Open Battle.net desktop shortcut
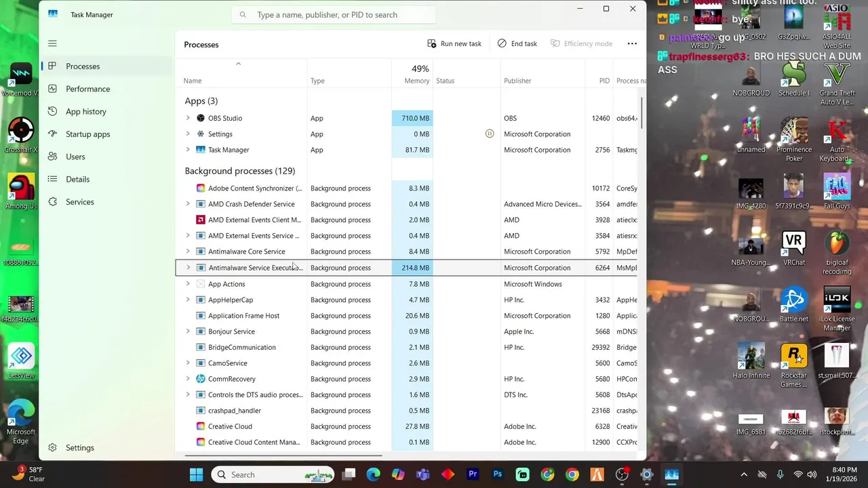 tap(794, 305)
